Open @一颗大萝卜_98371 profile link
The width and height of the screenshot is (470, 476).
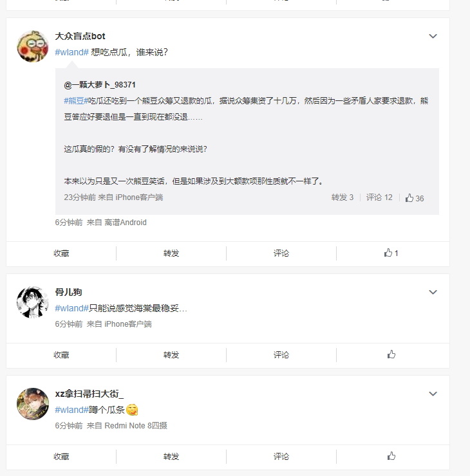click(x=100, y=85)
